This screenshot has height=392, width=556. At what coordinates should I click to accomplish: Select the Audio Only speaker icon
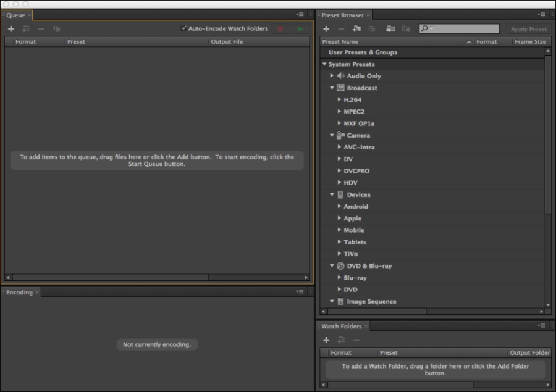click(x=340, y=75)
